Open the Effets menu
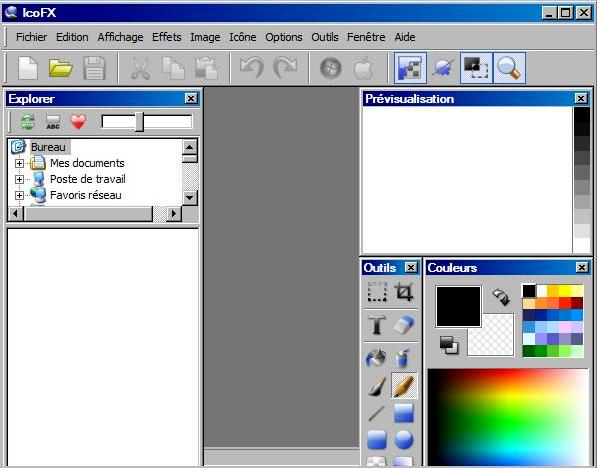The height and width of the screenshot is (468, 597). (167, 37)
